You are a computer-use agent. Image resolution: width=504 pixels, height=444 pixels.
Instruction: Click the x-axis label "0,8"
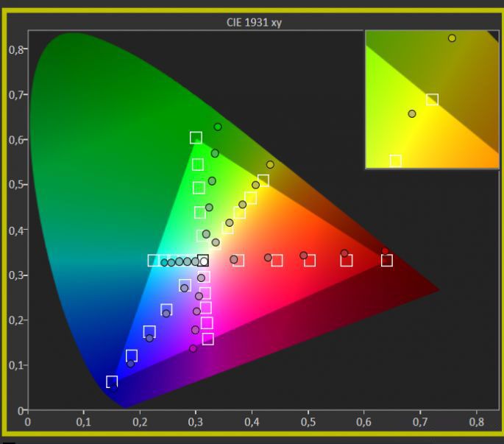pos(476,422)
